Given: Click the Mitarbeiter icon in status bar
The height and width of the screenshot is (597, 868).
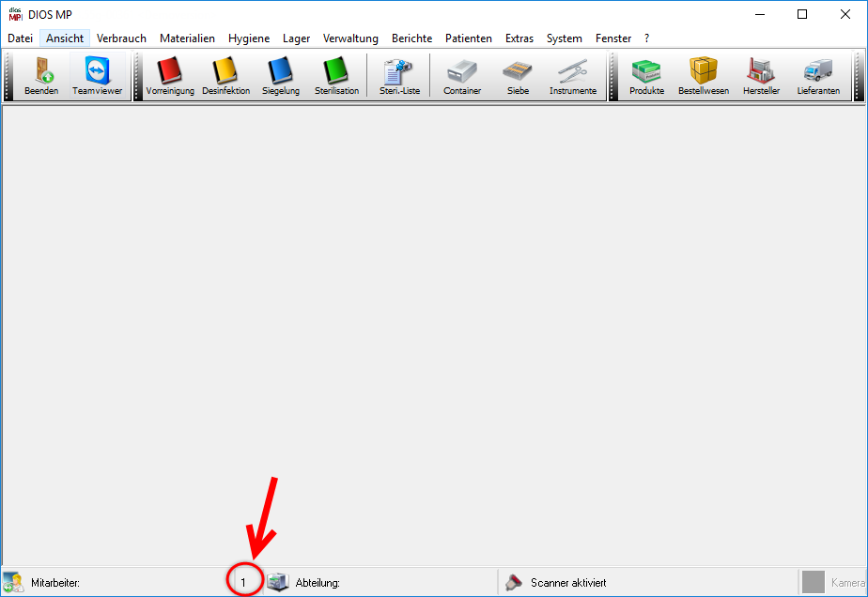Looking at the screenshot, I should tap(13, 582).
